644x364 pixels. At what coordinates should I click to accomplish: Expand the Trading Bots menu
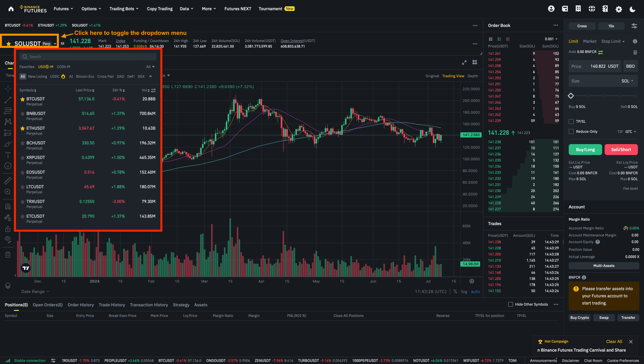click(124, 9)
